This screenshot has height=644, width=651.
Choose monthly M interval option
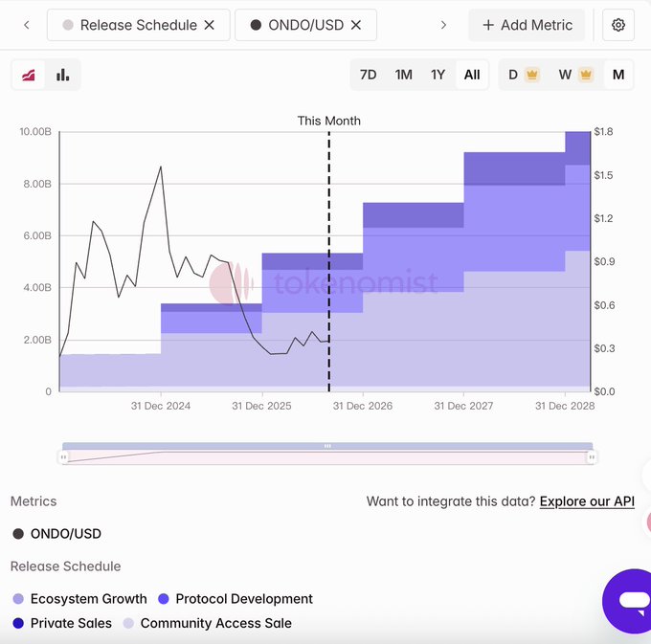pyautogui.click(x=618, y=75)
